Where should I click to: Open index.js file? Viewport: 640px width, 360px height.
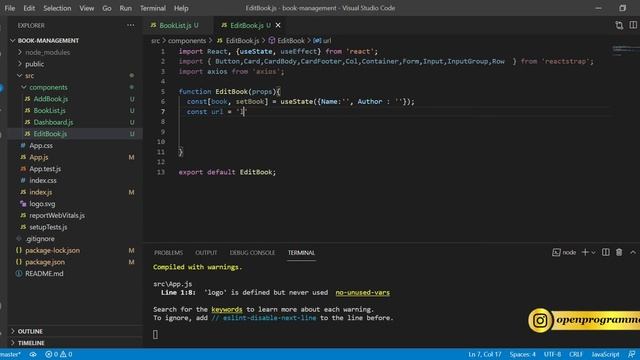(40, 192)
